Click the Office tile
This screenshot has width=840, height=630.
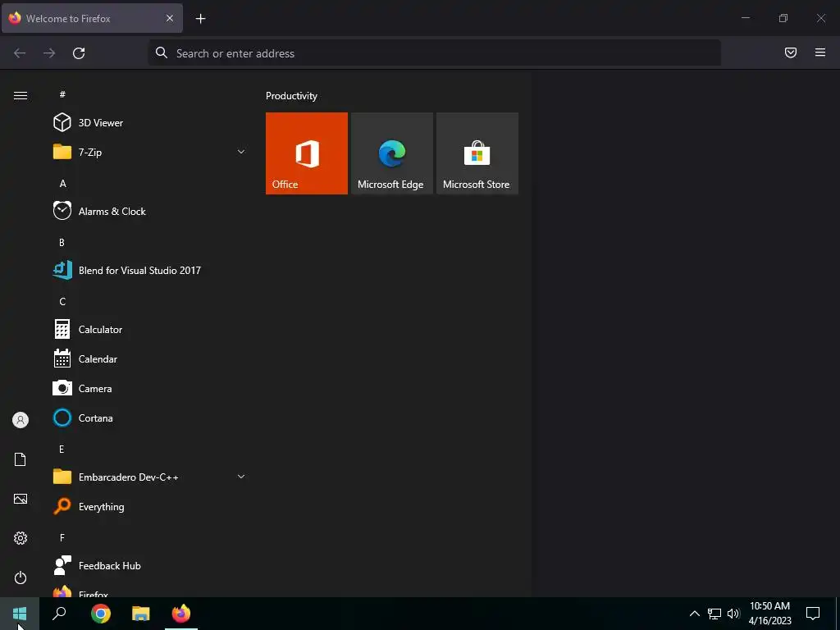pyautogui.click(x=307, y=153)
